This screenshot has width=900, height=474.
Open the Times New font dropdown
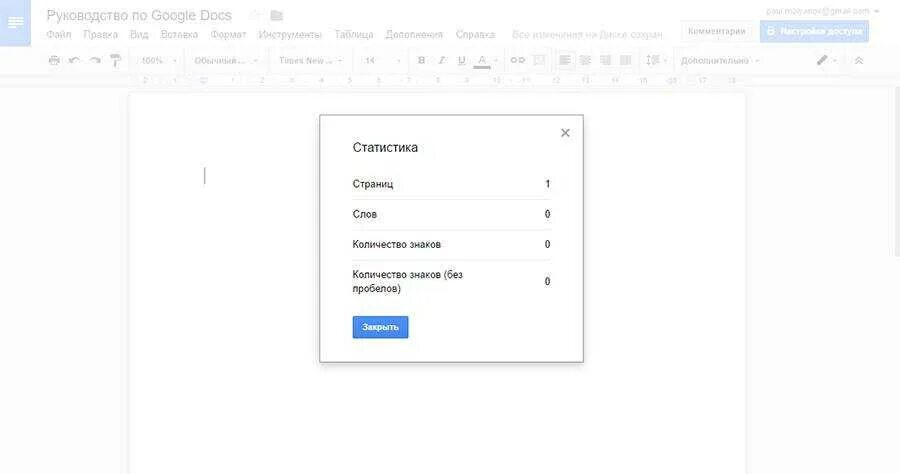click(311, 60)
